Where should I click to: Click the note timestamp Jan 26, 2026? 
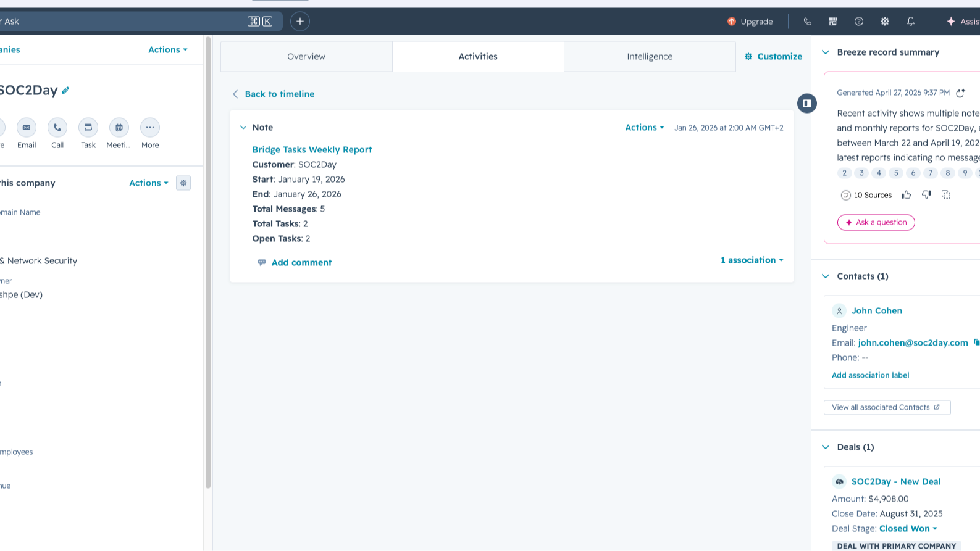pos(729,128)
